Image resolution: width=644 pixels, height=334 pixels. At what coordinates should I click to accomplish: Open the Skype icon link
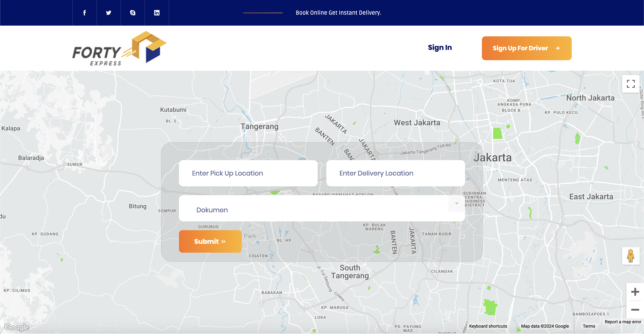133,12
